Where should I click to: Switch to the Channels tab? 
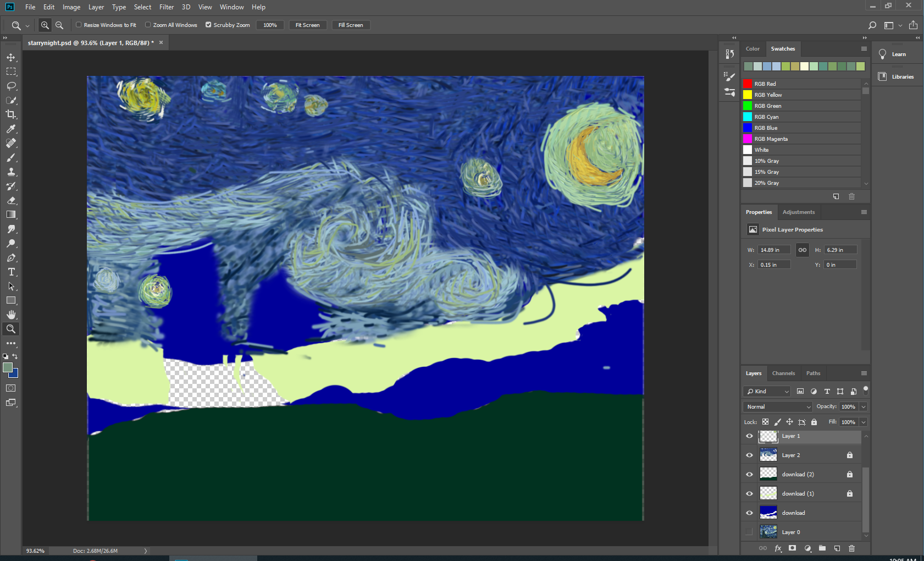(x=783, y=373)
